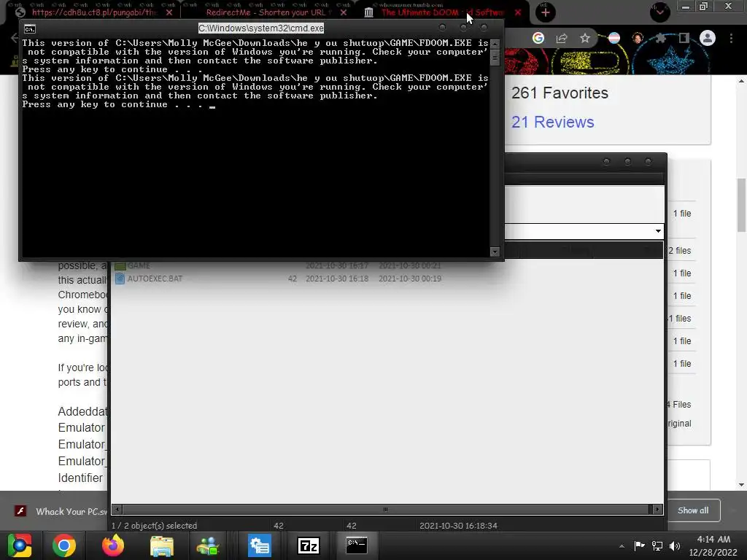Screen dimensions: 747x560
Task: Switch to cmd.exe taskbar button
Action: coord(356,545)
